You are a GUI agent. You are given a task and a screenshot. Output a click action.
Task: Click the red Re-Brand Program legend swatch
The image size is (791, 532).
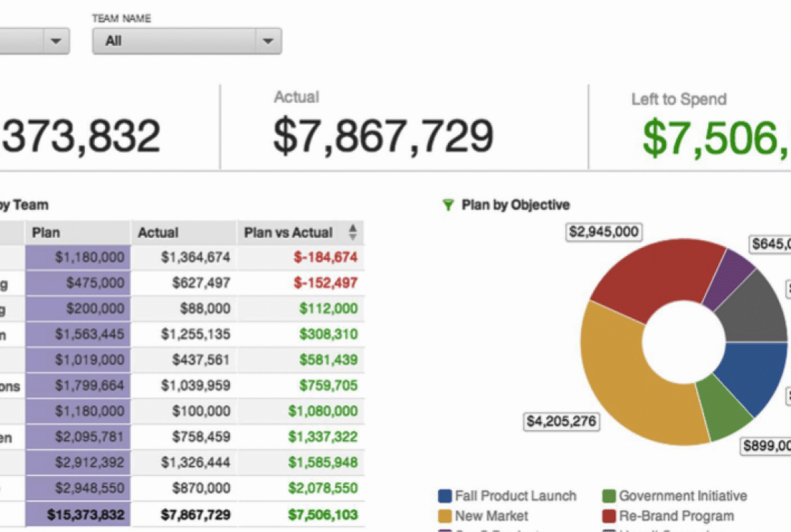pyautogui.click(x=608, y=516)
